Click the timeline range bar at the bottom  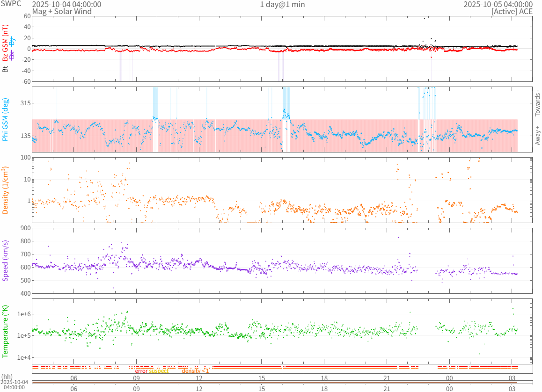coord(275,383)
